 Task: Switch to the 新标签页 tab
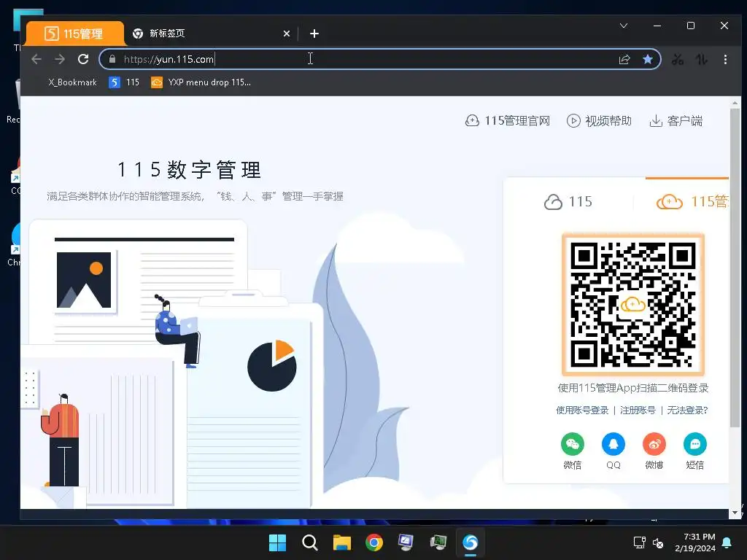coord(211,34)
